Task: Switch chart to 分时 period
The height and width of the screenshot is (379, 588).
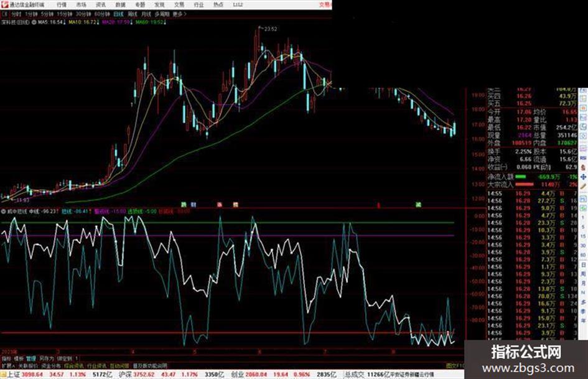Action: (16, 14)
